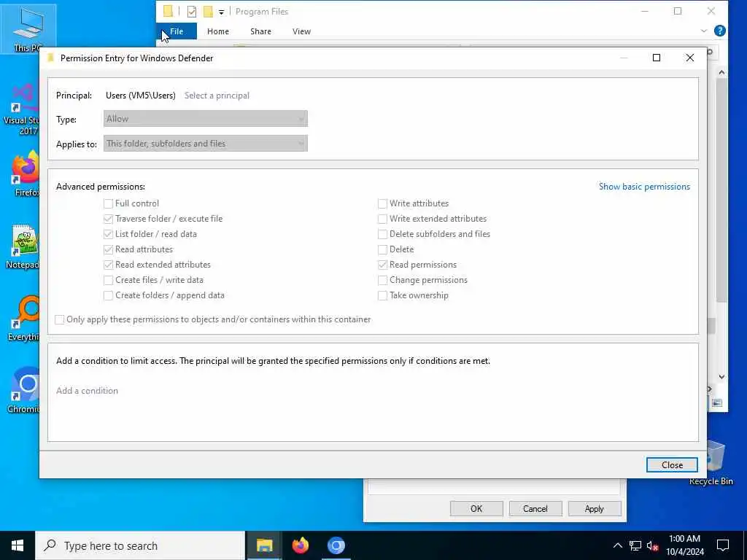
Task: Enable Delete subfolders and files checkbox
Action: (x=382, y=234)
